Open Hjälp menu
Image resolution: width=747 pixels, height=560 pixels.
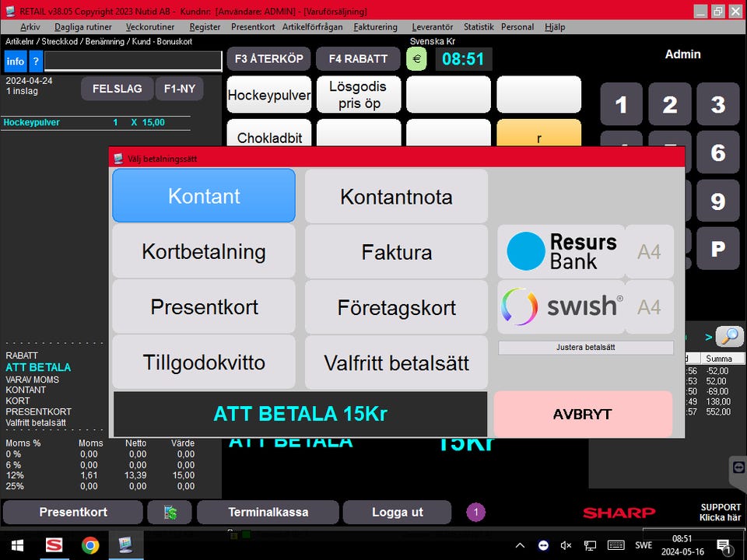pos(555,27)
